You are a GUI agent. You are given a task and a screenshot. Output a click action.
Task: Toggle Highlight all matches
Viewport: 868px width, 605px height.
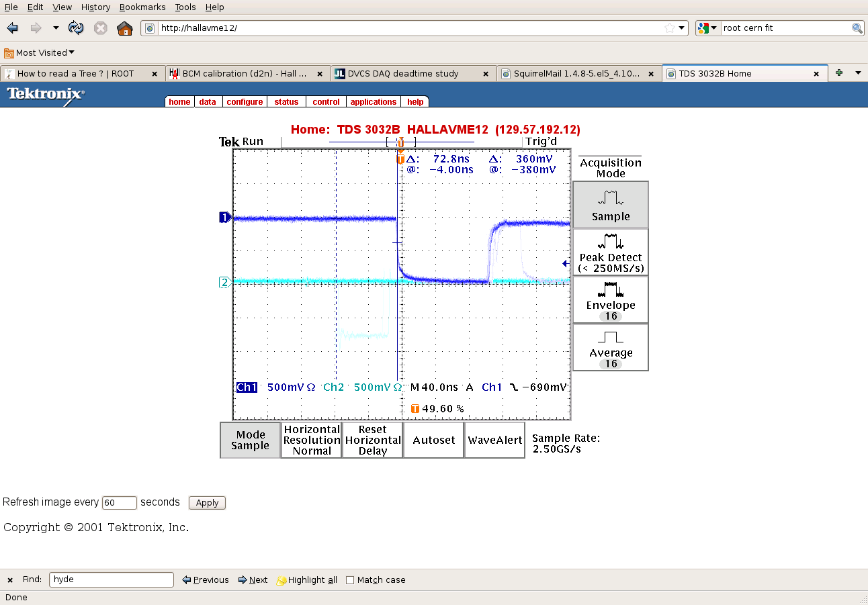(307, 580)
